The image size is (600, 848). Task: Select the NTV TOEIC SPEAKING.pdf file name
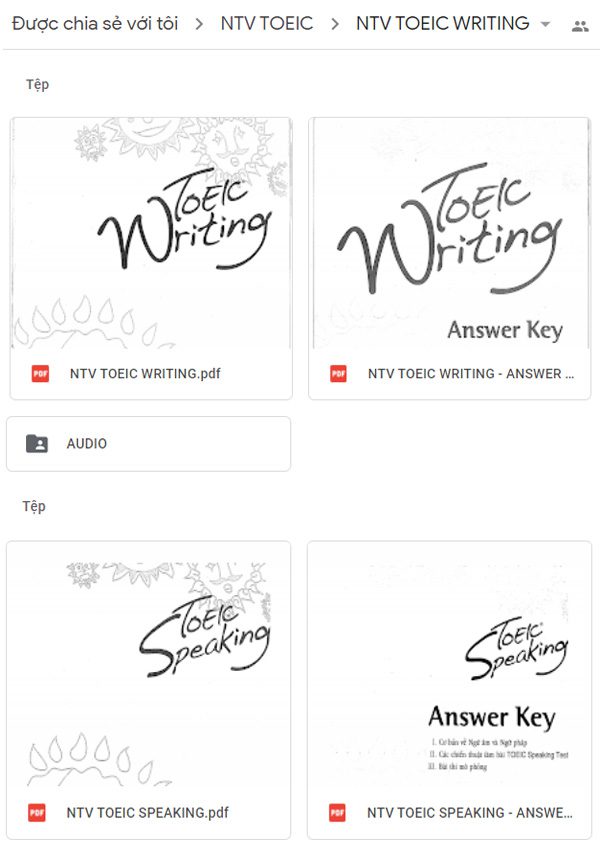pyautogui.click(x=148, y=812)
